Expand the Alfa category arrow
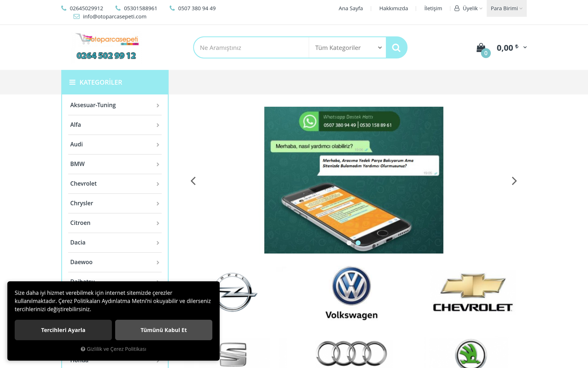The height and width of the screenshot is (368, 588). (158, 125)
